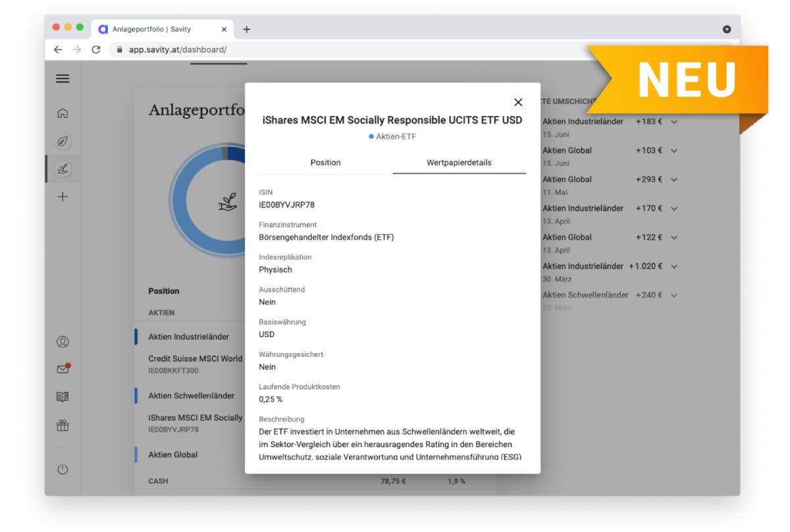Open the magazine icon in the sidebar
This screenshot has height=532, width=790.
pyautogui.click(x=63, y=397)
